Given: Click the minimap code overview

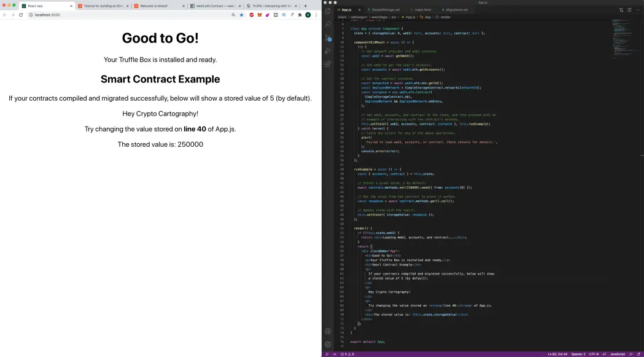Looking at the screenshot, I should [x=625, y=38].
